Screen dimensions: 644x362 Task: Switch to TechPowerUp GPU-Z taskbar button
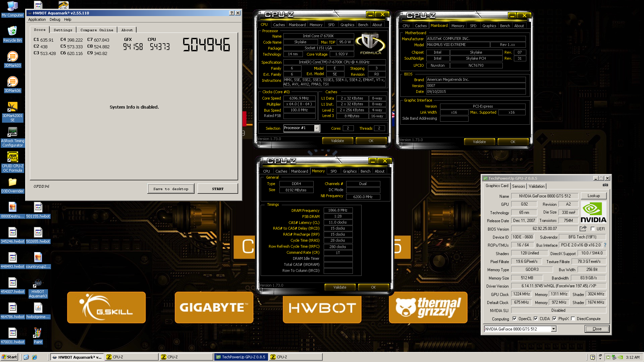[x=241, y=357]
